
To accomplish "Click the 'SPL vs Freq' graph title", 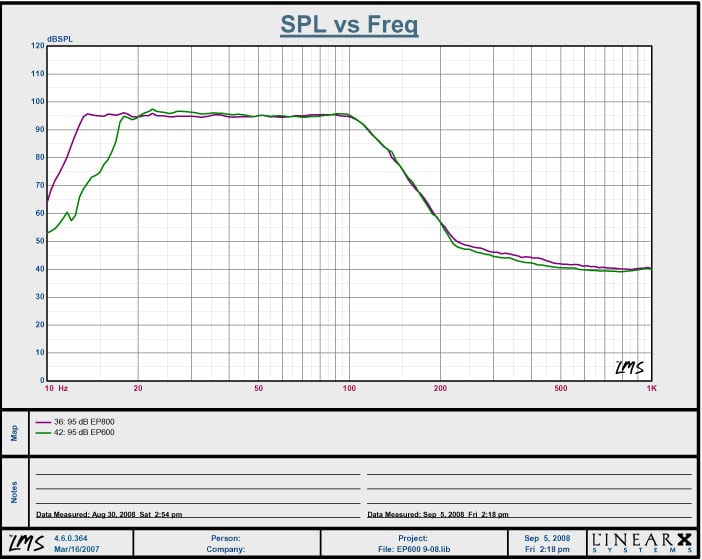I will pos(349,26).
